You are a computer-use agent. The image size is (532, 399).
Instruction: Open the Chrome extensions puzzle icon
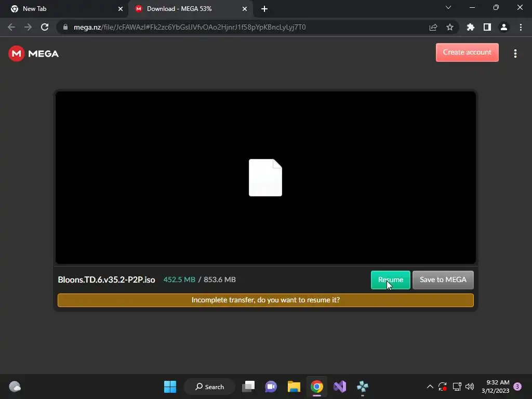coord(471,27)
